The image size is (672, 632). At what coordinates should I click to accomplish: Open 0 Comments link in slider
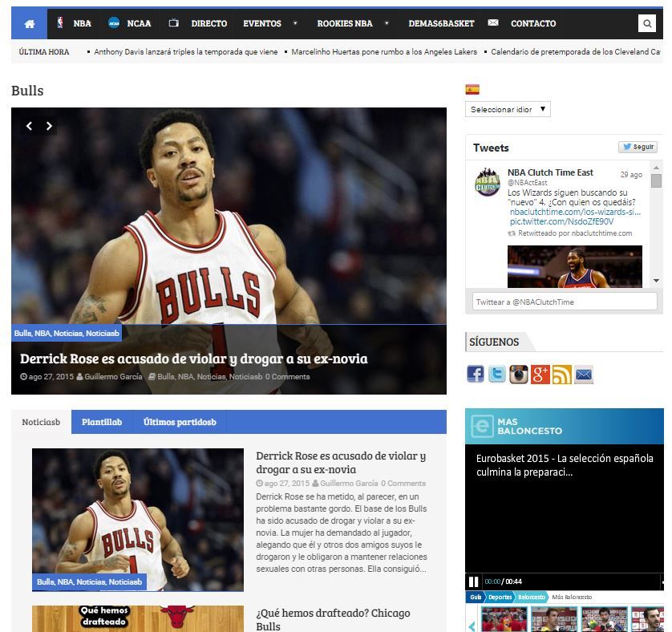point(287,376)
